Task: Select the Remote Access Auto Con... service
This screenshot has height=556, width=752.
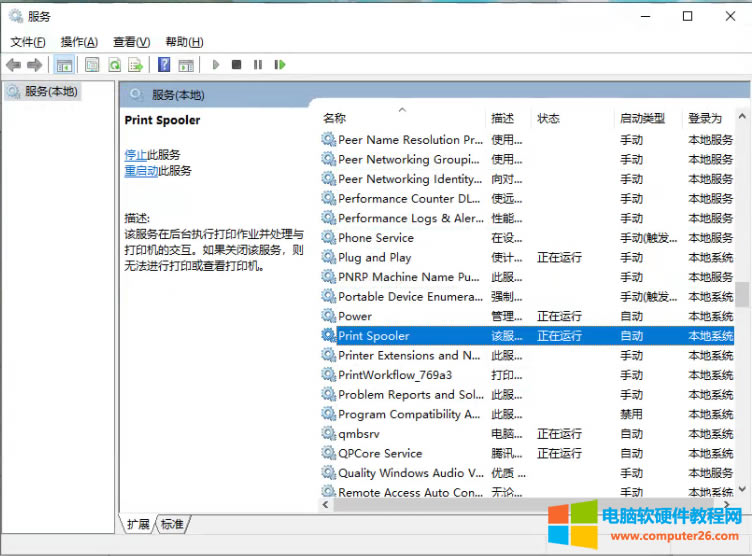Action: tap(411, 492)
